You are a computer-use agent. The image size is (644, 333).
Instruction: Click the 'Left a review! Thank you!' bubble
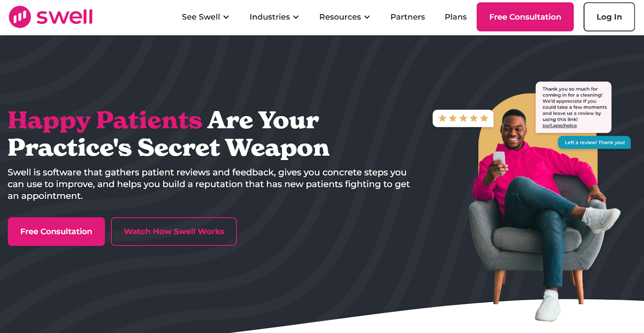594,143
